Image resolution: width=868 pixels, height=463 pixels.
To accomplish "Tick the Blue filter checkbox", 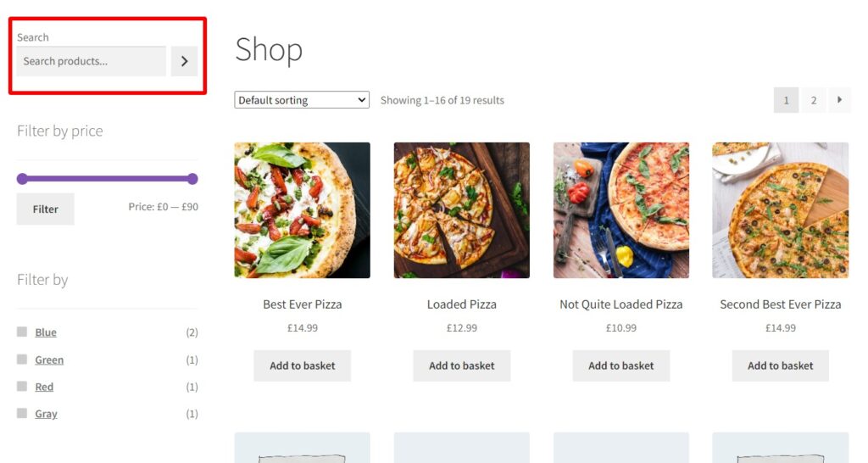I will pyautogui.click(x=22, y=332).
